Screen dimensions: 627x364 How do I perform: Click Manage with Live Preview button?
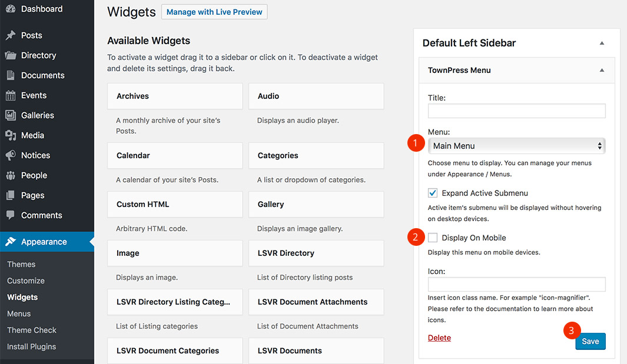tap(214, 12)
